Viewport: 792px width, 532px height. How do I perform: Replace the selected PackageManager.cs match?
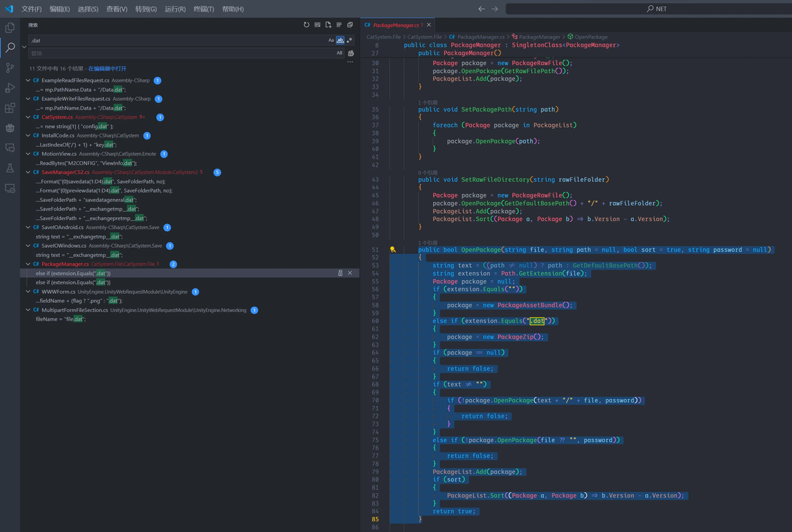340,273
